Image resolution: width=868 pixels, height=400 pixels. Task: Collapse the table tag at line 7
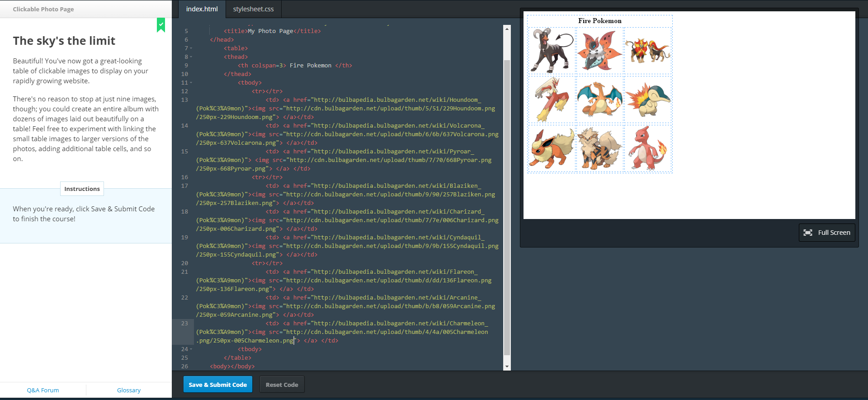191,48
